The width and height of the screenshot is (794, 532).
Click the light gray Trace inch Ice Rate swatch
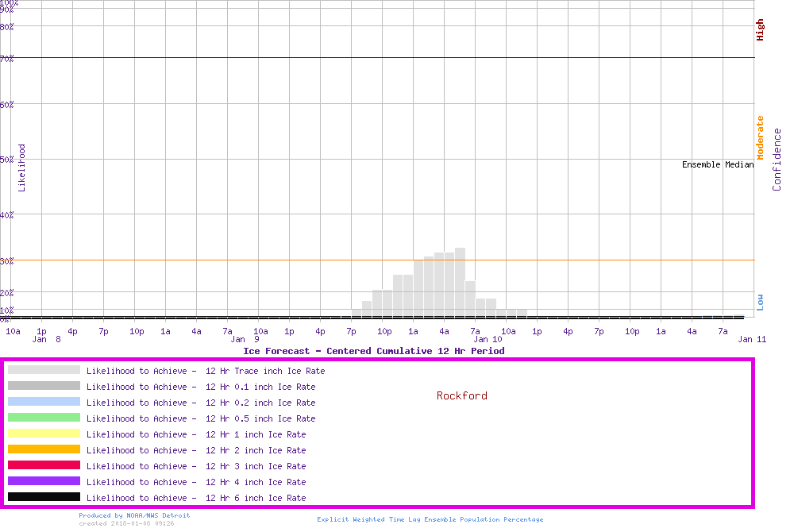[x=44, y=370]
